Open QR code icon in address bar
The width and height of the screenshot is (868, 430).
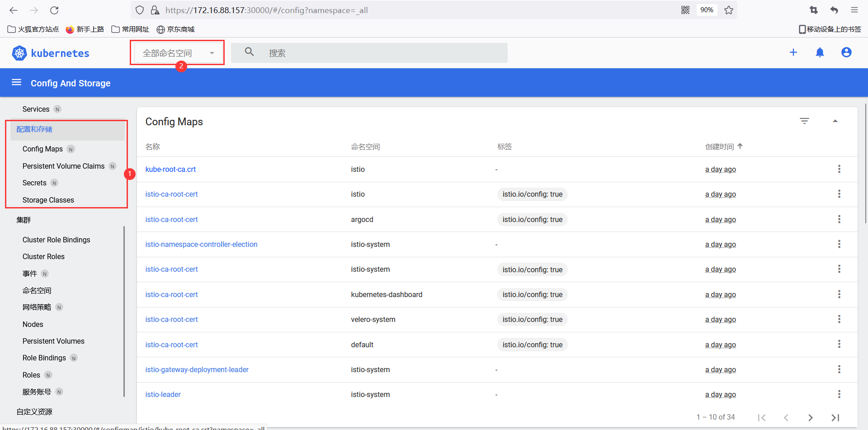pyautogui.click(x=685, y=10)
